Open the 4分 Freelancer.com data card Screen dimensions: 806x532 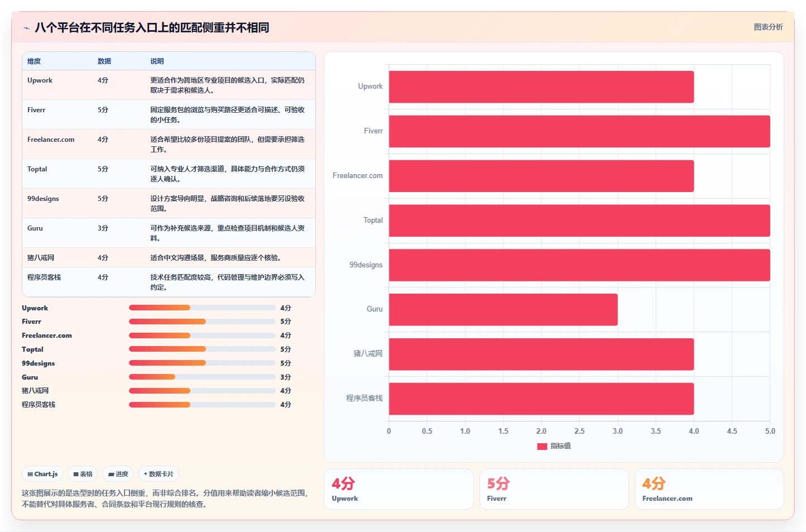click(709, 489)
